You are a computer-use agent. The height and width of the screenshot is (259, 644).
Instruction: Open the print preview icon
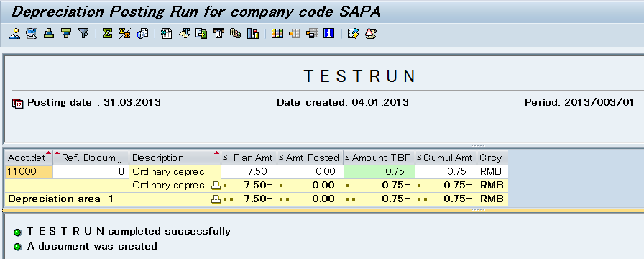point(142,34)
